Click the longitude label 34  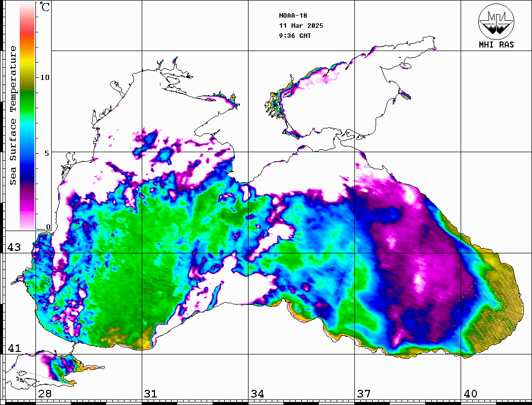point(258,394)
